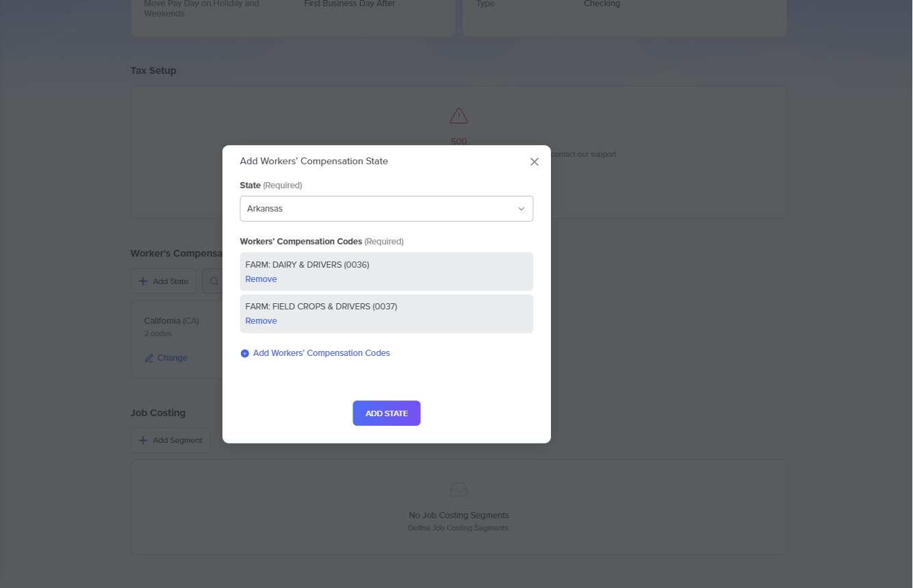Screen dimensions: 913x588
Task: Click the empty inbox icon under Job Costing
Action: click(x=459, y=490)
